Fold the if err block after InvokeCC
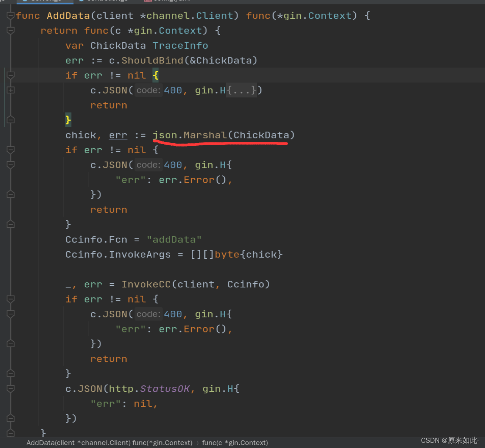This screenshot has height=448, width=485. (11, 299)
